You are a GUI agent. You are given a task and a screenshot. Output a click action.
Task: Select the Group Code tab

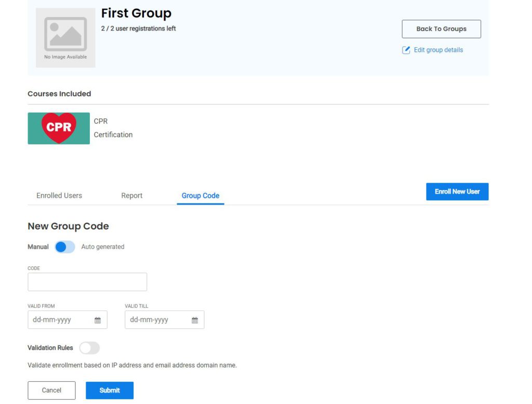coord(201,196)
